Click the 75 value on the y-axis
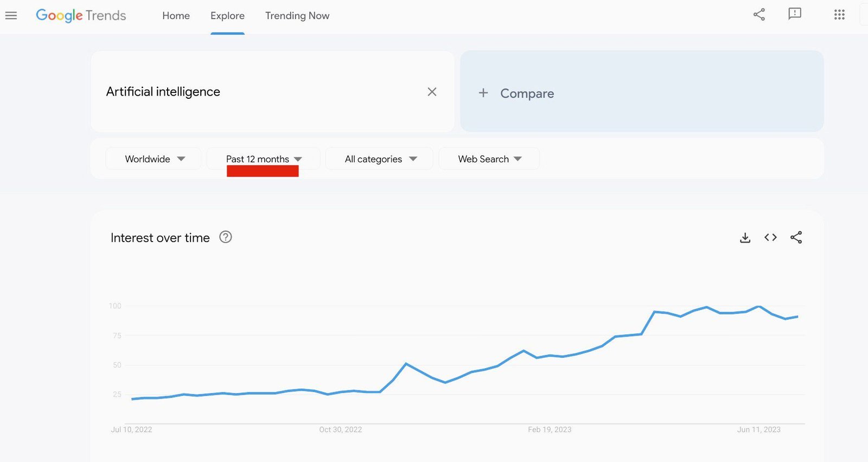Viewport: 868px width, 462px height. pos(117,336)
